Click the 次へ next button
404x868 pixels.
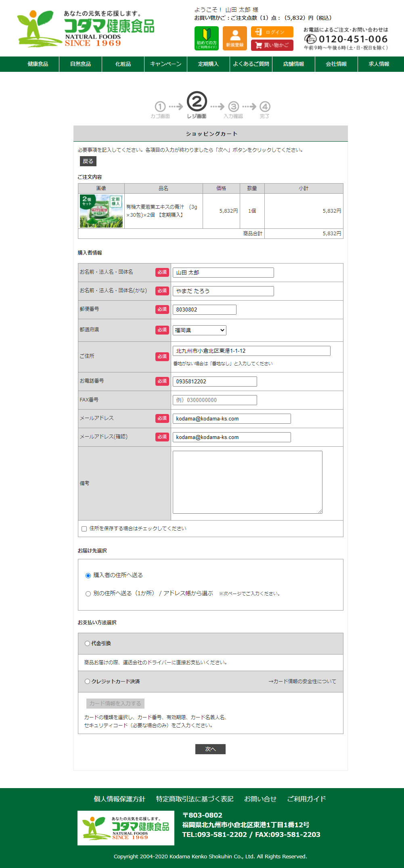pyautogui.click(x=210, y=749)
